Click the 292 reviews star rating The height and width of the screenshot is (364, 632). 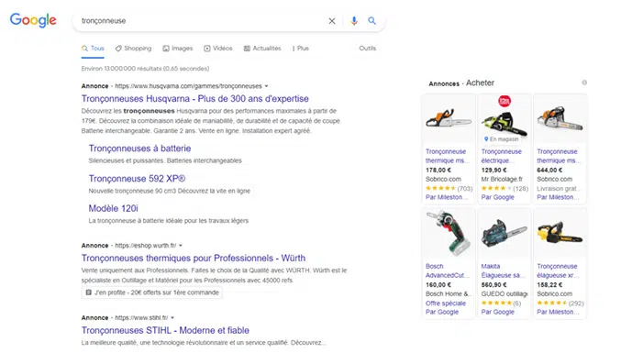click(x=560, y=303)
